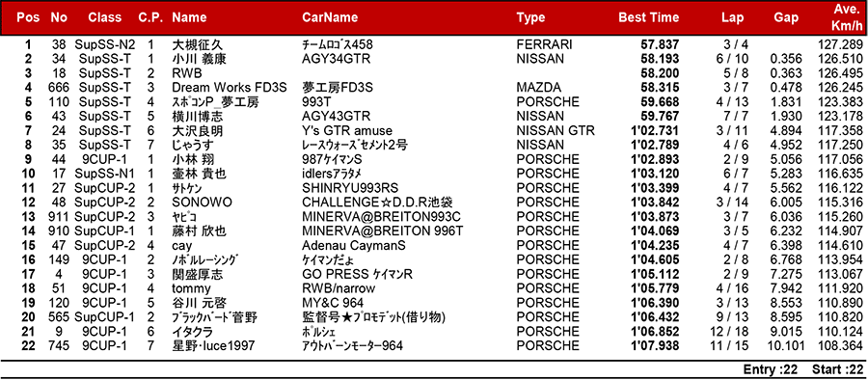Select the Class column header
The height and width of the screenshot is (380, 868).
click(104, 17)
